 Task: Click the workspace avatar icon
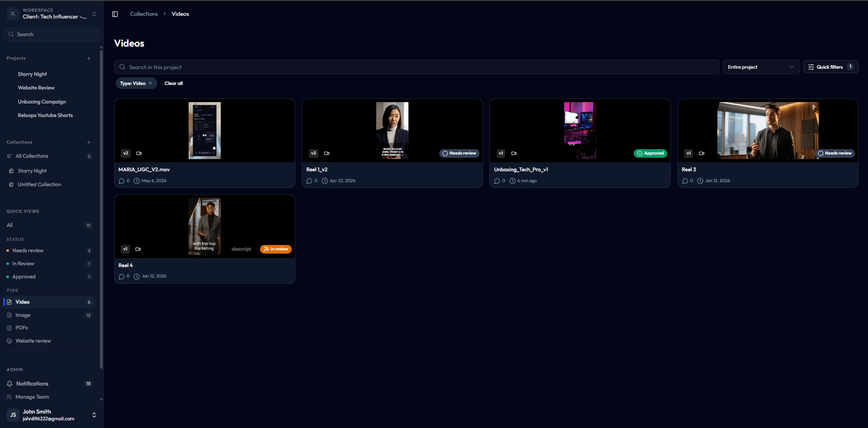[13, 14]
